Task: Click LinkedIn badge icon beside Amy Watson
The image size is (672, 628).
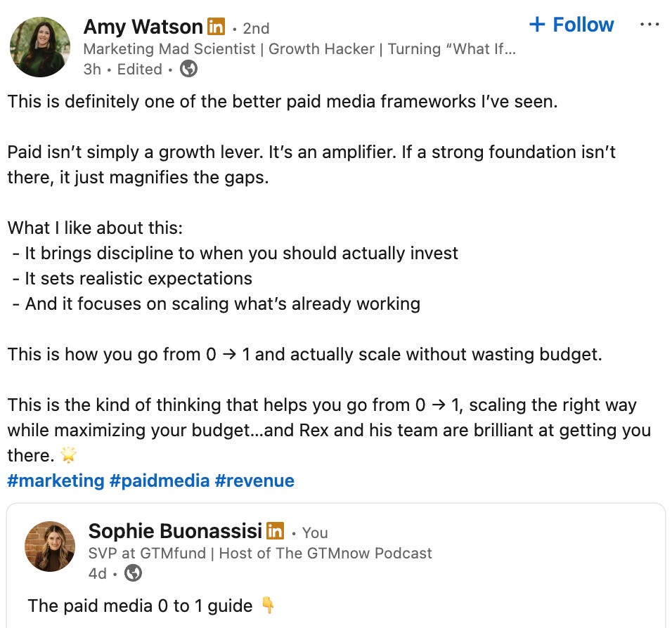Action: pos(215,27)
